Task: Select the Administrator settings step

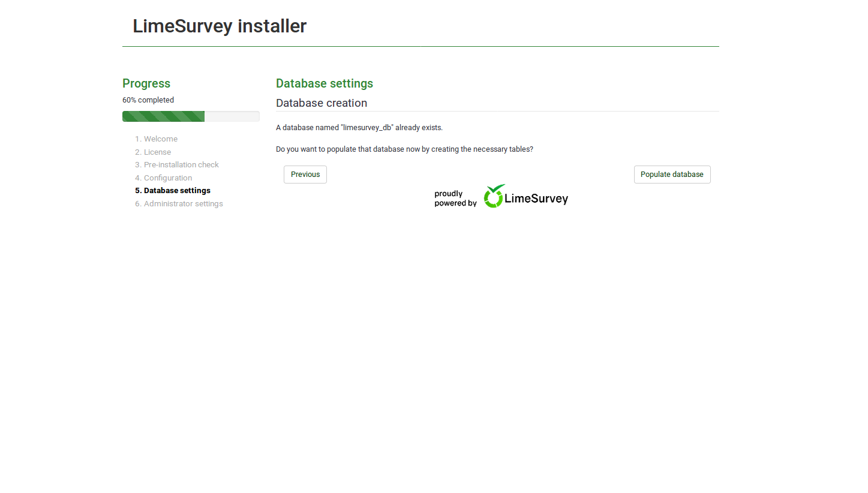Action: coord(183,204)
